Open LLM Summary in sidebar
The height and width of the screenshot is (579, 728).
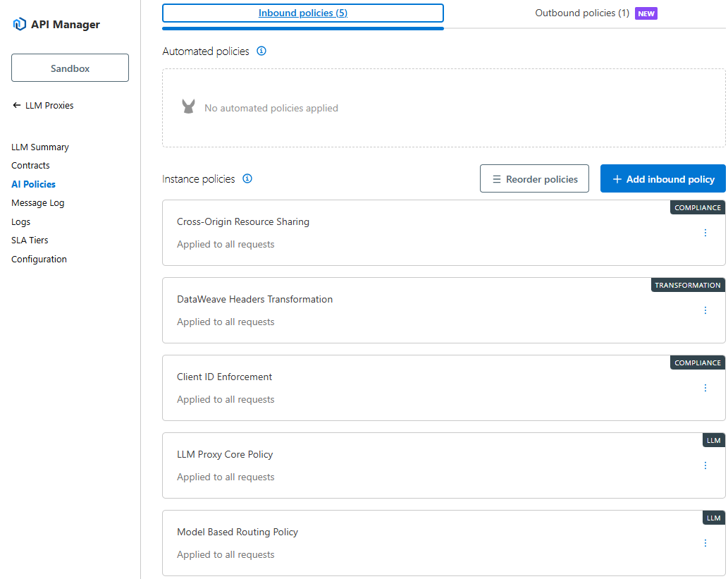coord(40,147)
